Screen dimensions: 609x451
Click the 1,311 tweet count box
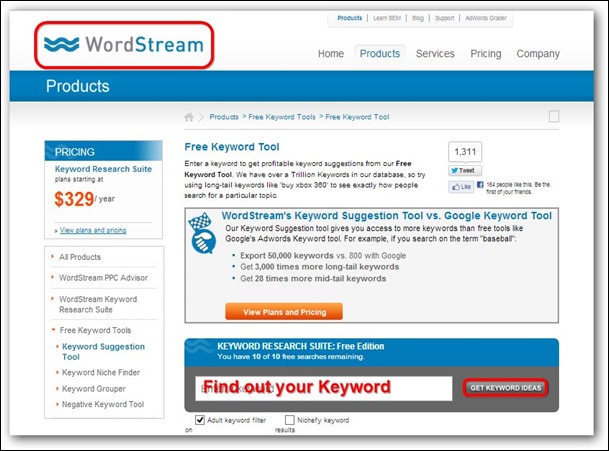pos(465,151)
